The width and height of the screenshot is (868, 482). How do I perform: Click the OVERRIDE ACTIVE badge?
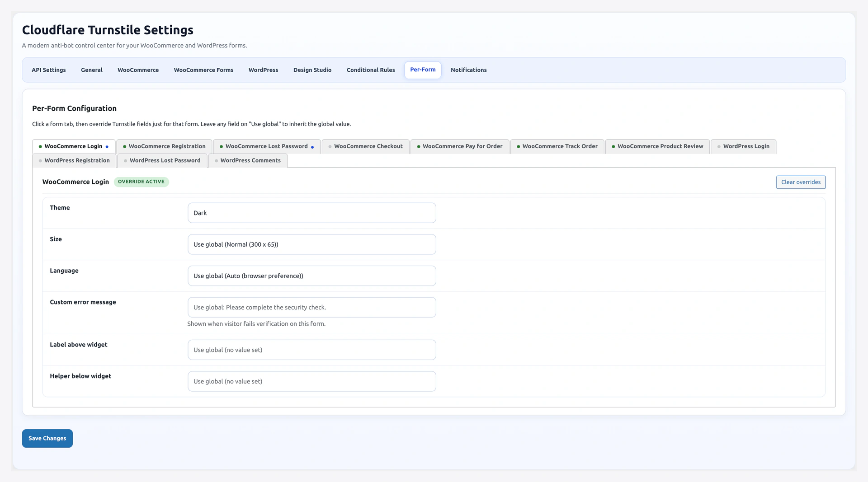click(141, 182)
